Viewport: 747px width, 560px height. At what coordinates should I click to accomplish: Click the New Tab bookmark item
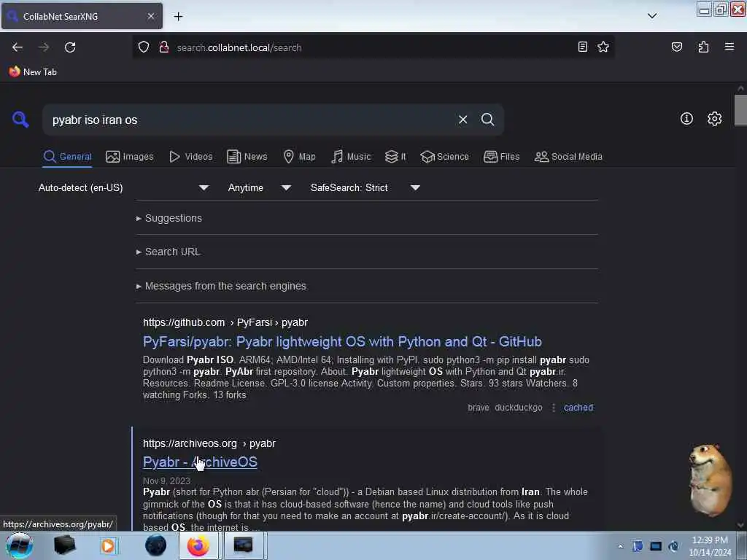pos(33,72)
